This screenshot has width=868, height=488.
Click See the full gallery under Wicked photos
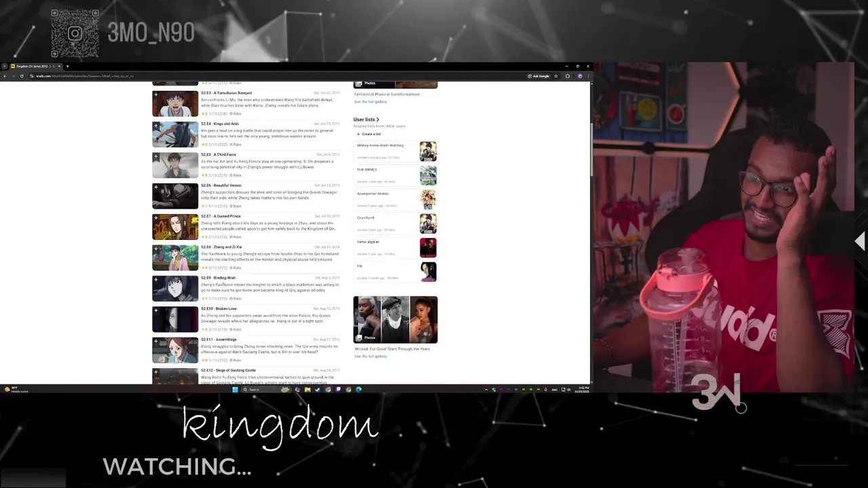[370, 357]
